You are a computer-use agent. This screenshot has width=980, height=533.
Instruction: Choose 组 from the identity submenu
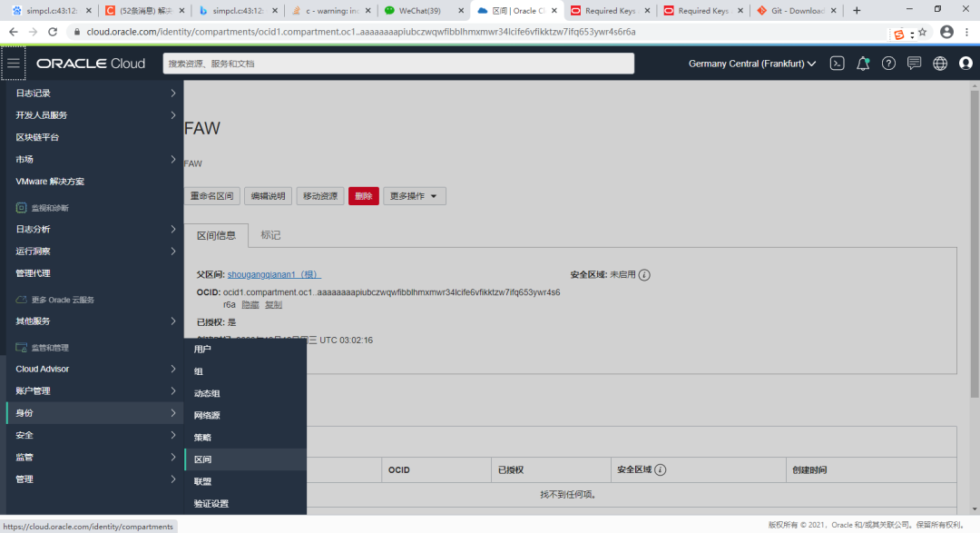point(245,371)
